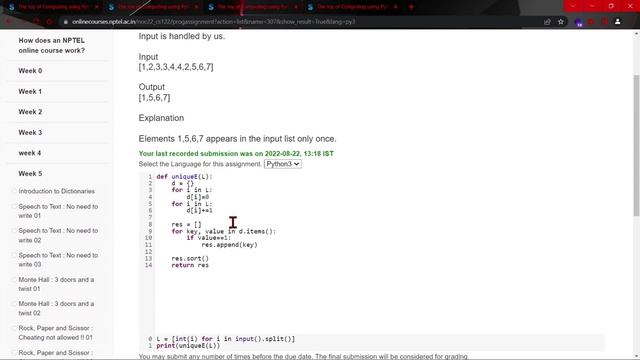Click the 'Explanation' heading
The height and width of the screenshot is (360, 640).
pyautogui.click(x=161, y=118)
